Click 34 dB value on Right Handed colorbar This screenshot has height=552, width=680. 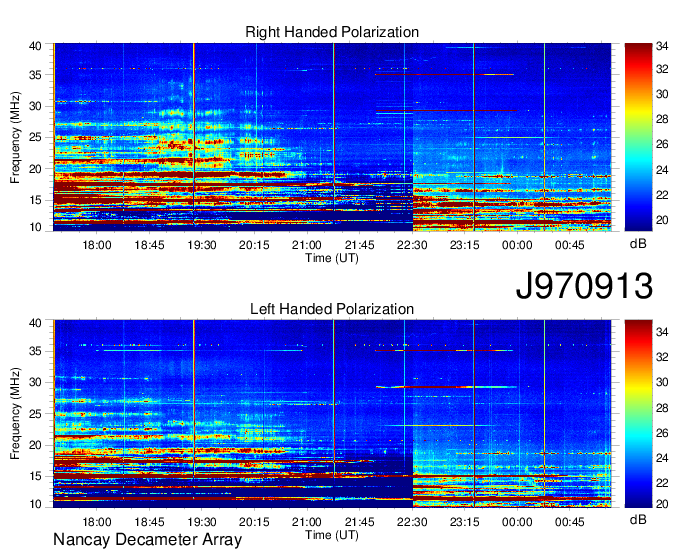tap(662, 46)
